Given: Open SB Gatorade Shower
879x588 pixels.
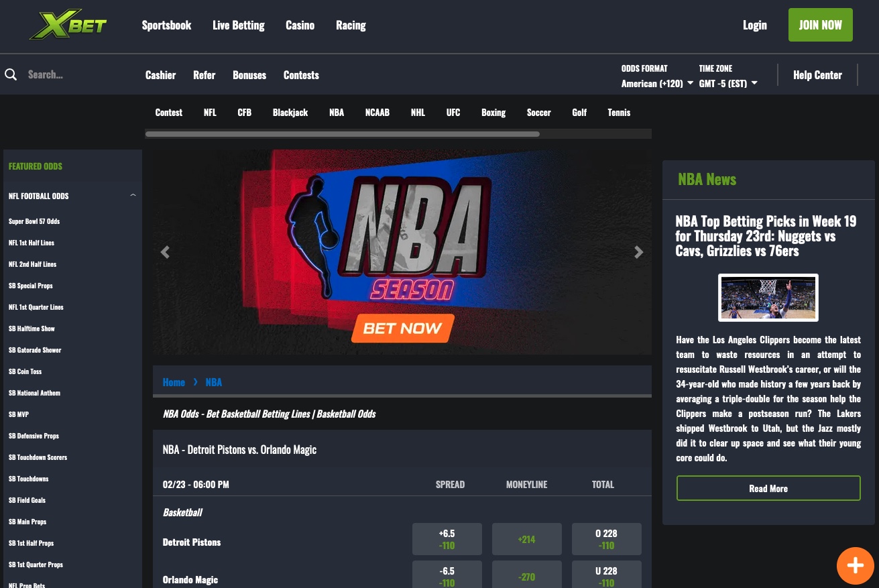Looking at the screenshot, I should 35,350.
